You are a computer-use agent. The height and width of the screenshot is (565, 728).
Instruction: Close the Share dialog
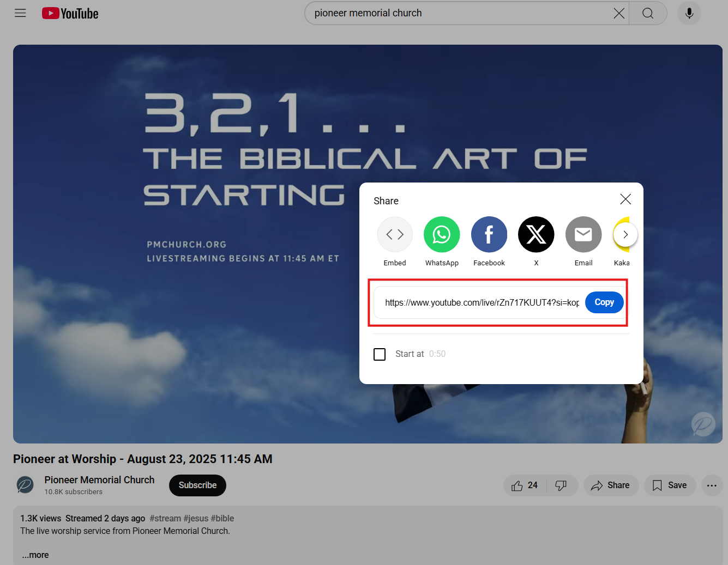click(x=625, y=199)
